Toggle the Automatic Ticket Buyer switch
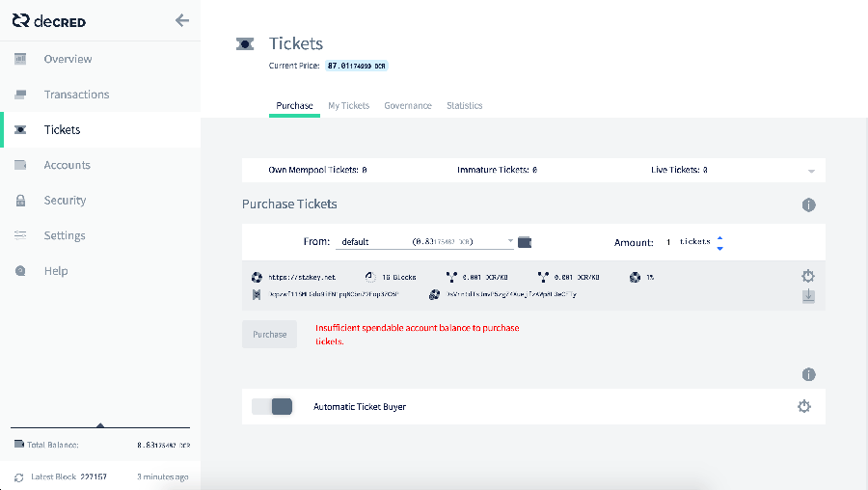This screenshot has width=868, height=490. click(x=272, y=407)
